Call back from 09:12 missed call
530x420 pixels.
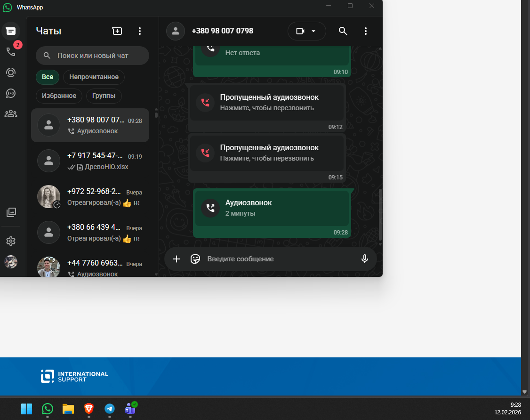coord(267,103)
